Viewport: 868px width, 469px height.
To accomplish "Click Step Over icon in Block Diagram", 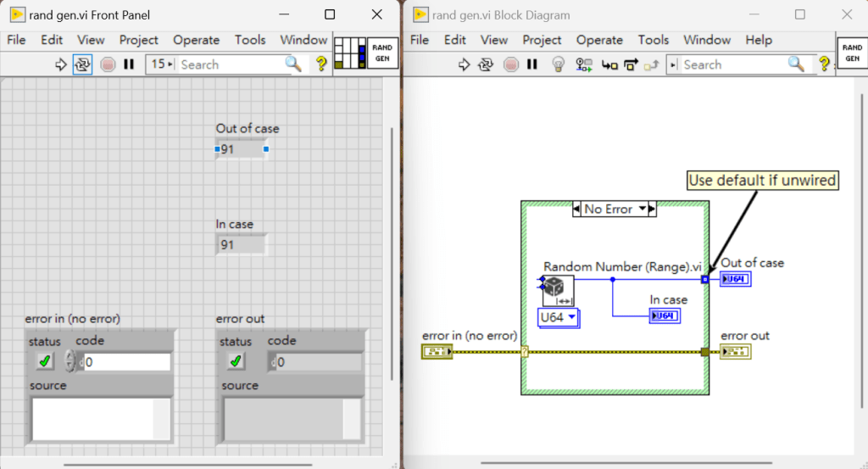I will click(631, 64).
